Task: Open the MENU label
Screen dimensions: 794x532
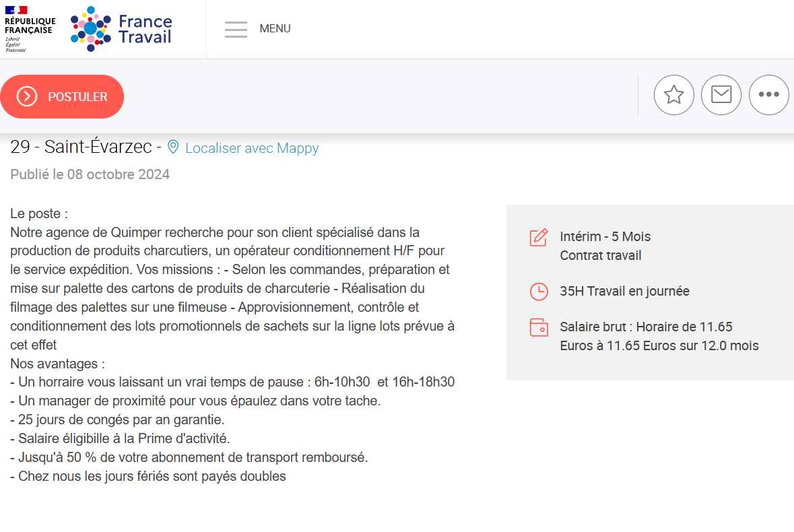Action: [x=275, y=29]
